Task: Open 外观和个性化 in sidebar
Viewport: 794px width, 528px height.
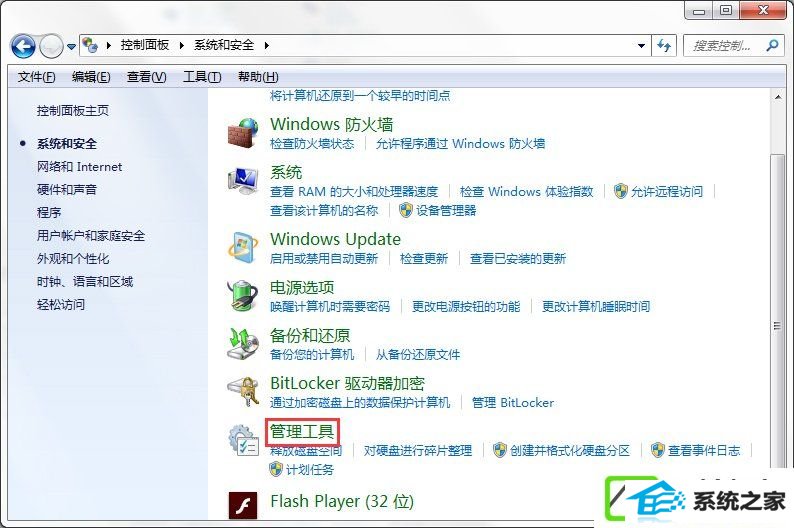Action: pyautogui.click(x=73, y=259)
